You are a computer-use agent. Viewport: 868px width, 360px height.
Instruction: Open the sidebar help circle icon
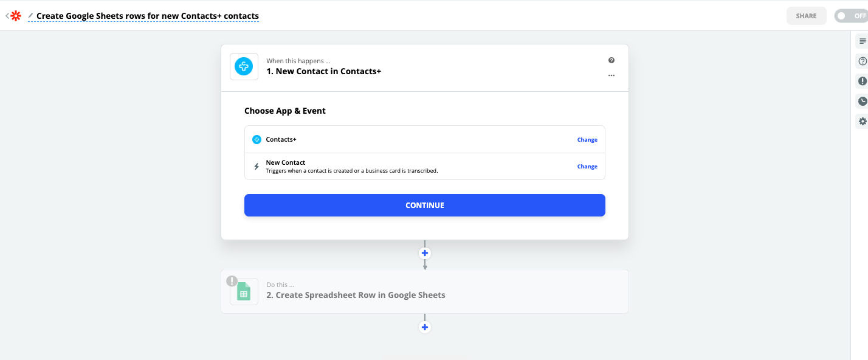coord(863,61)
